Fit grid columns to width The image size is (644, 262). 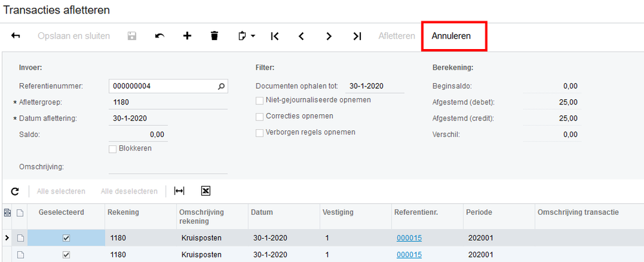tap(179, 191)
